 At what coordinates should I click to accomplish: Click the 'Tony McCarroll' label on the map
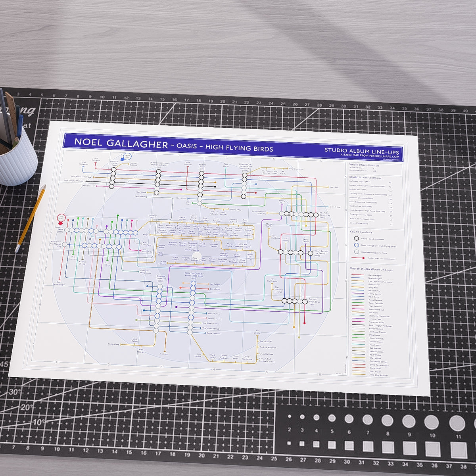pos(88,185)
